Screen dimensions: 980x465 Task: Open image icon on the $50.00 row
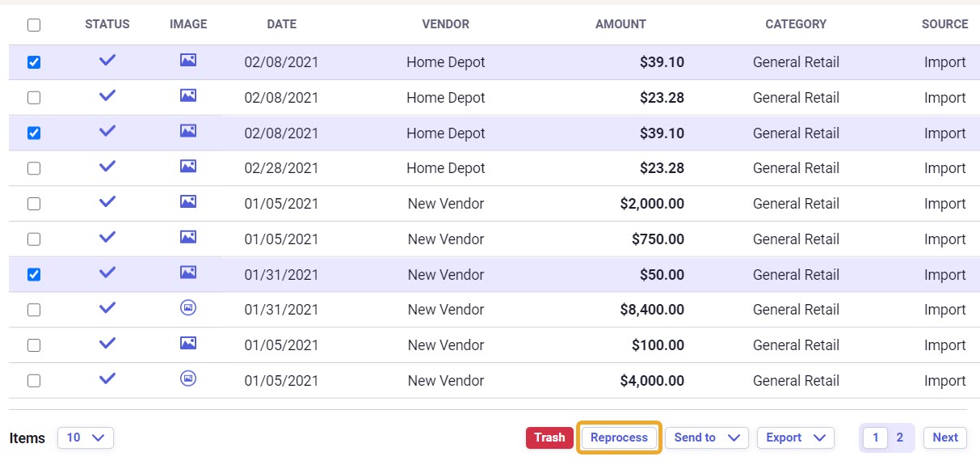188,273
